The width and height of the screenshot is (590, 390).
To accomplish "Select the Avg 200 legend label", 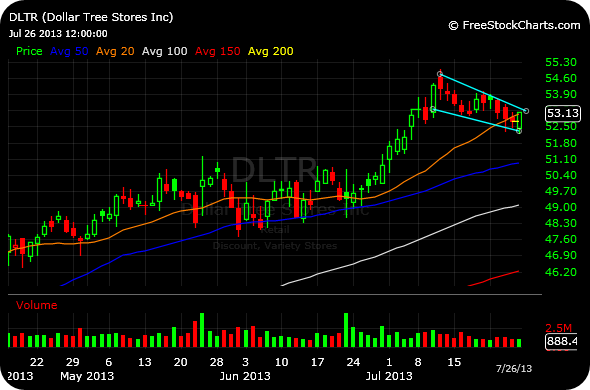I will click(271, 51).
